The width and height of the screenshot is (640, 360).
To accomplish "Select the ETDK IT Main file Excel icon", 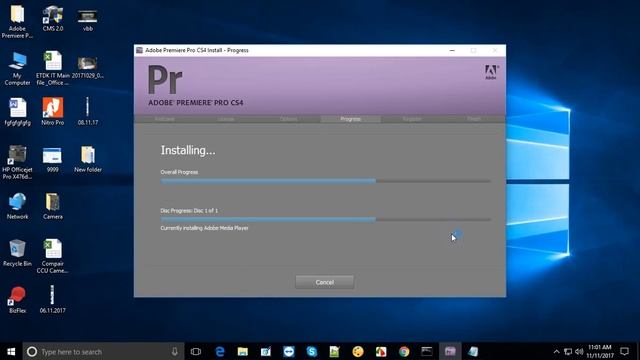I will coord(53,69).
